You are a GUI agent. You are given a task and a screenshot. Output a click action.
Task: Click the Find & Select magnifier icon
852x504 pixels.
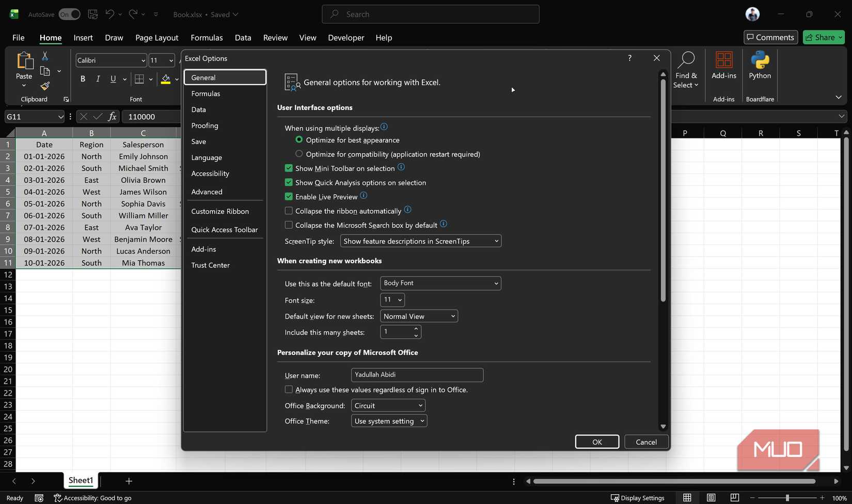(x=686, y=61)
